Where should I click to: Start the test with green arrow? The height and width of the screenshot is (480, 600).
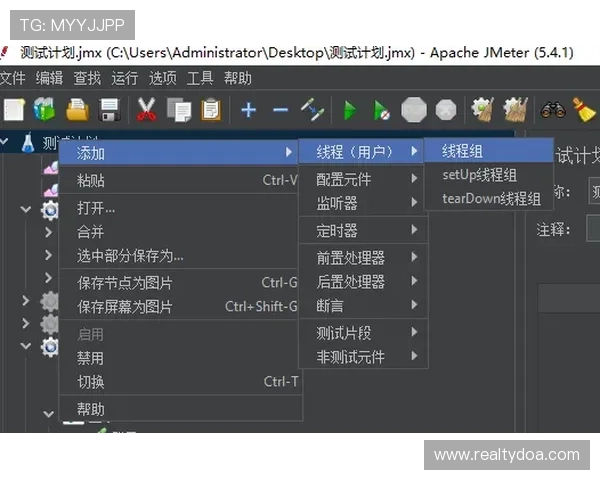click(x=350, y=110)
